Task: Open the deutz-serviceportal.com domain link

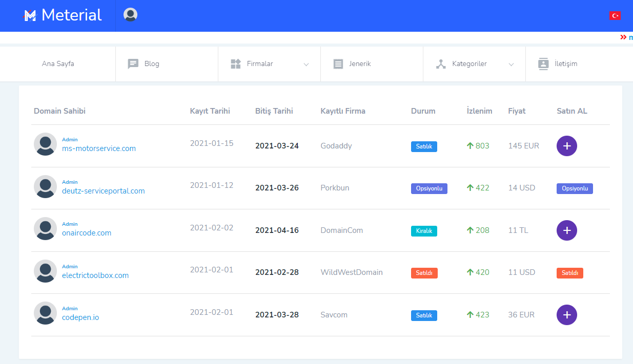Action: click(103, 191)
